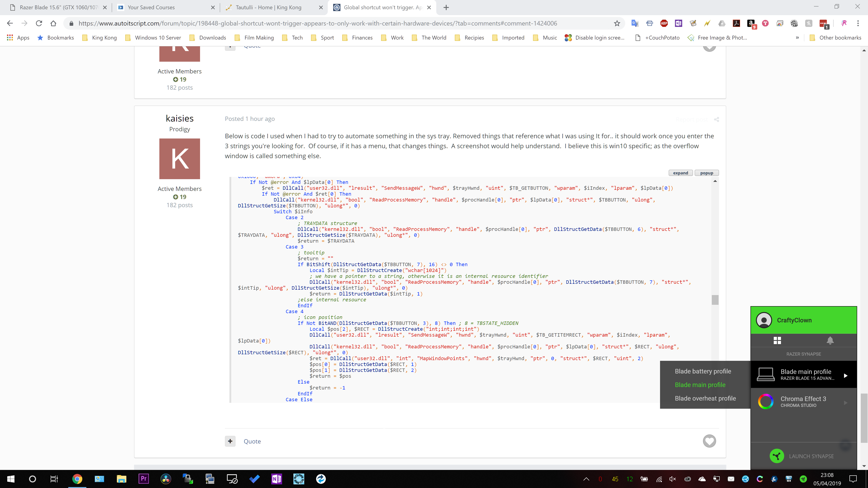The image size is (868, 488).
Task: Open Film Making bookmarks folder
Action: click(x=254, y=38)
